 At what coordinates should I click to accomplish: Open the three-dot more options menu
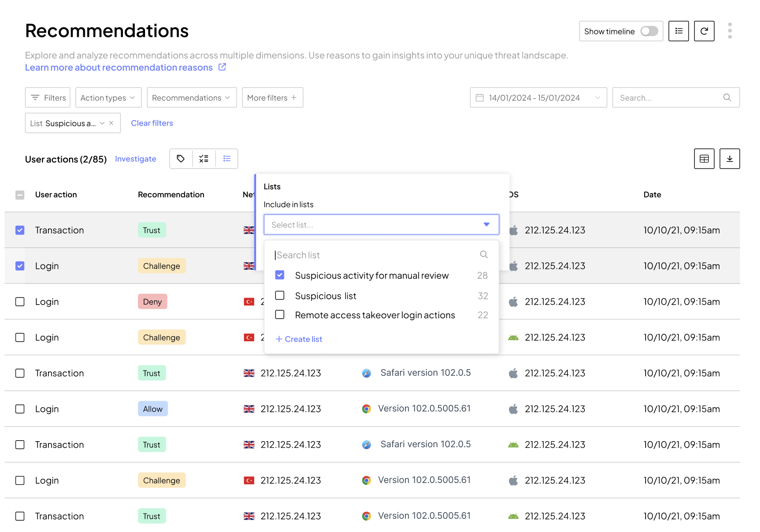pos(729,31)
